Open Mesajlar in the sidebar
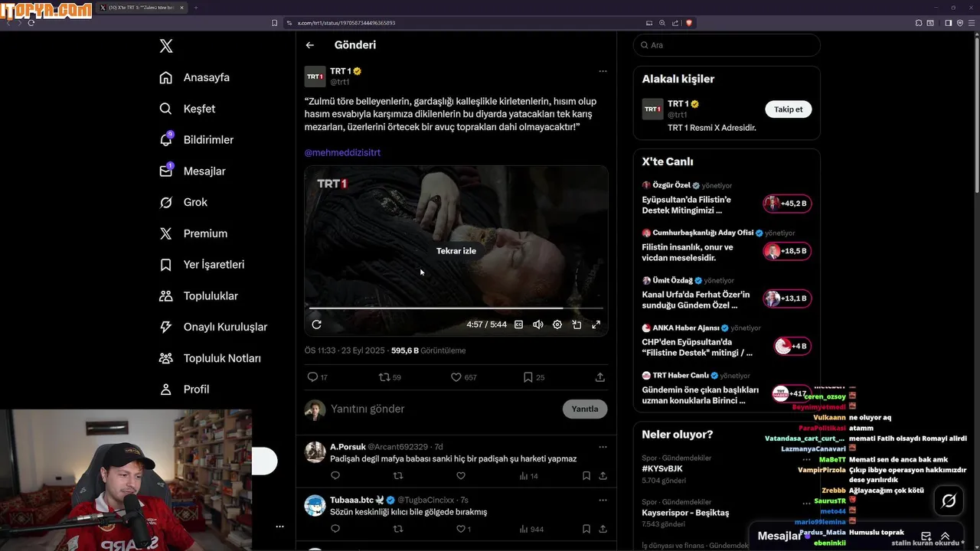The width and height of the screenshot is (980, 551). (192, 171)
